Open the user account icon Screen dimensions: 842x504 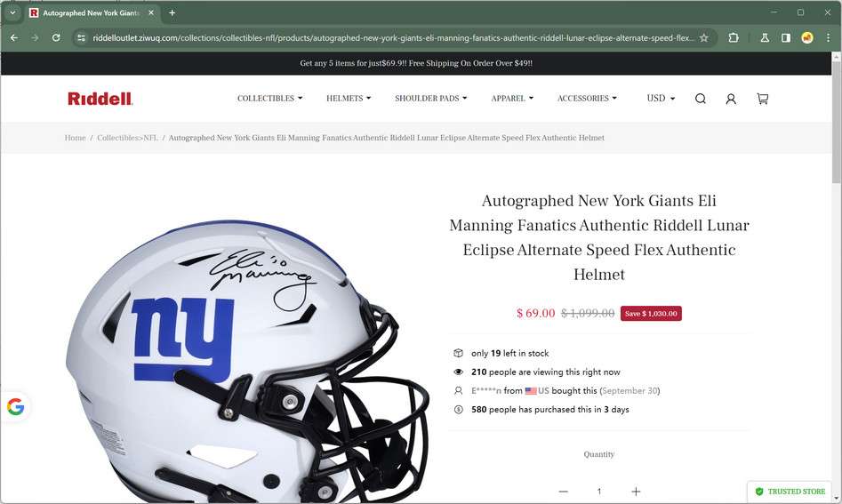(x=731, y=99)
